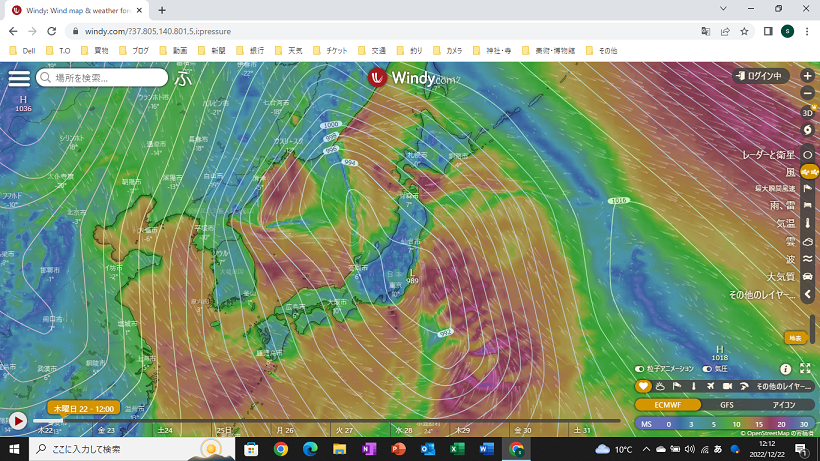The height and width of the screenshot is (461, 820).
Task: Translate this page icon in address bar
Action: [x=705, y=31]
